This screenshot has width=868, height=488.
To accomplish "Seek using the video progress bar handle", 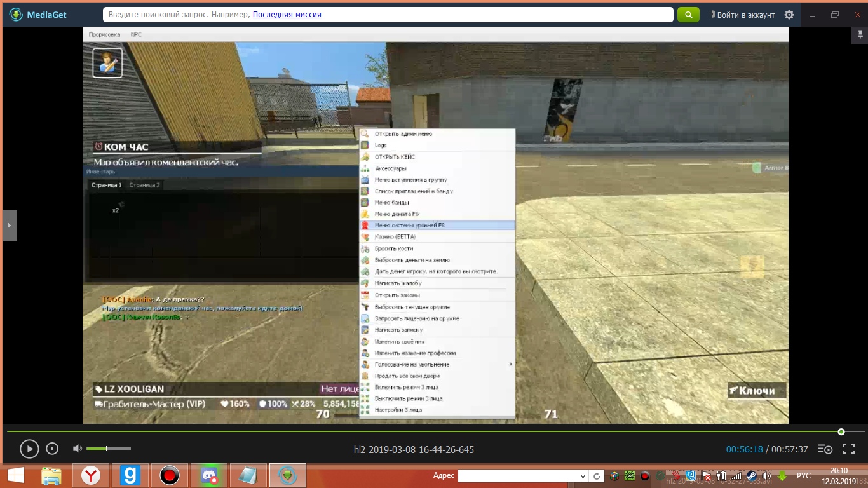I will click(841, 432).
